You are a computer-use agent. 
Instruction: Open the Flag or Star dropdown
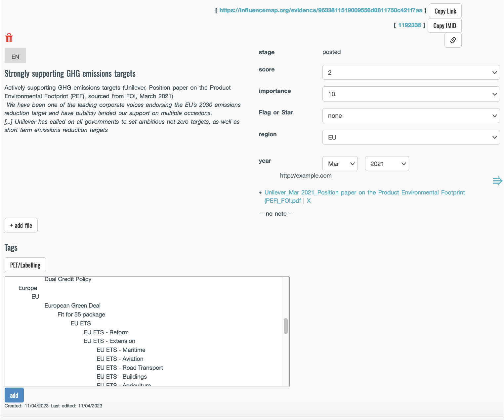(x=411, y=116)
